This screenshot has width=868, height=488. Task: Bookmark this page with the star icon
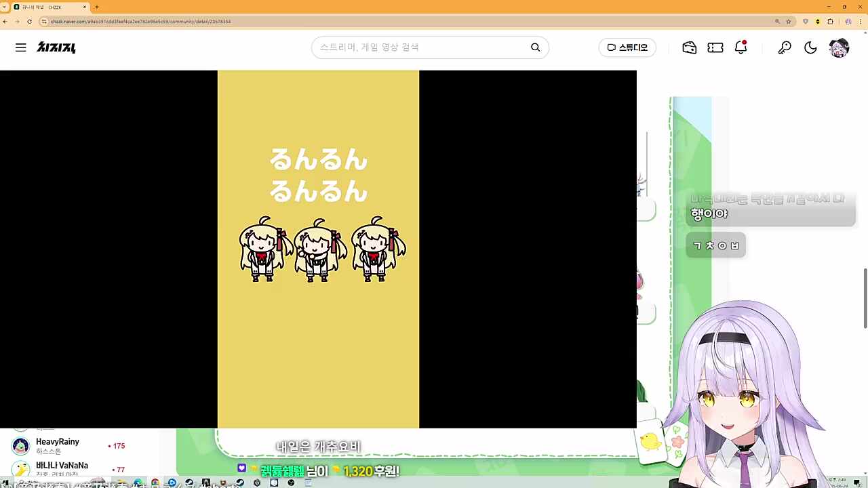789,22
